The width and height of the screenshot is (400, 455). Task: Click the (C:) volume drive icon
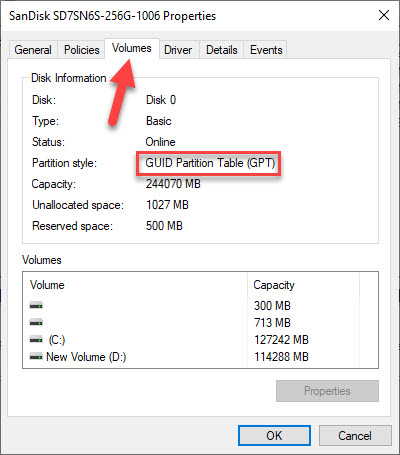point(36,340)
